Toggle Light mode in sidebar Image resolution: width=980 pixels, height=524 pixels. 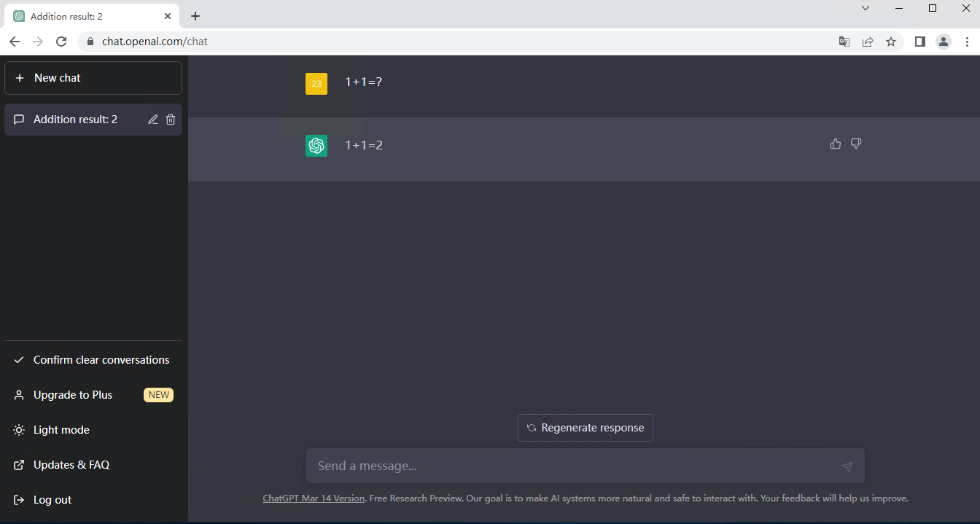click(61, 430)
